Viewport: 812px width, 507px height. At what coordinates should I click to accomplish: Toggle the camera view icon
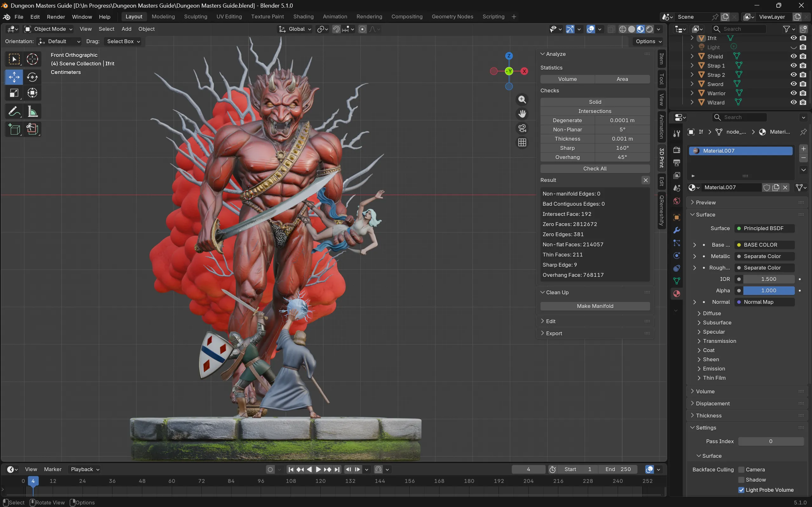[522, 129]
